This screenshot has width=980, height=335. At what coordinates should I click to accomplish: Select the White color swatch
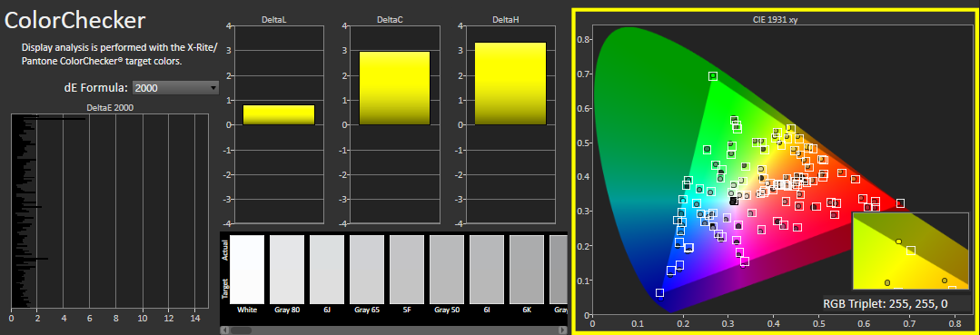click(x=248, y=270)
